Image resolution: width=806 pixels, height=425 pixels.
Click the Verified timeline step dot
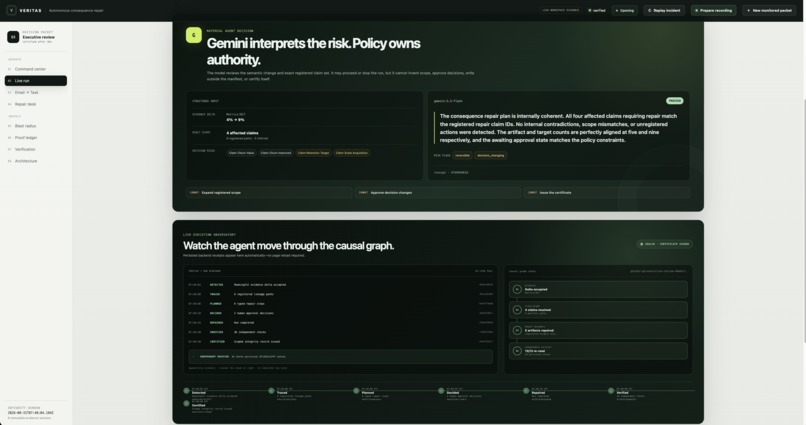click(611, 391)
